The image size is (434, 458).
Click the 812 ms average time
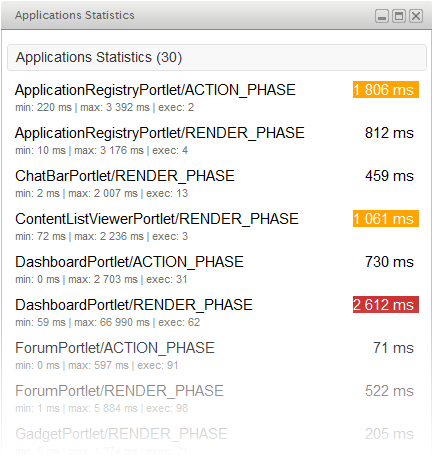[x=389, y=133]
